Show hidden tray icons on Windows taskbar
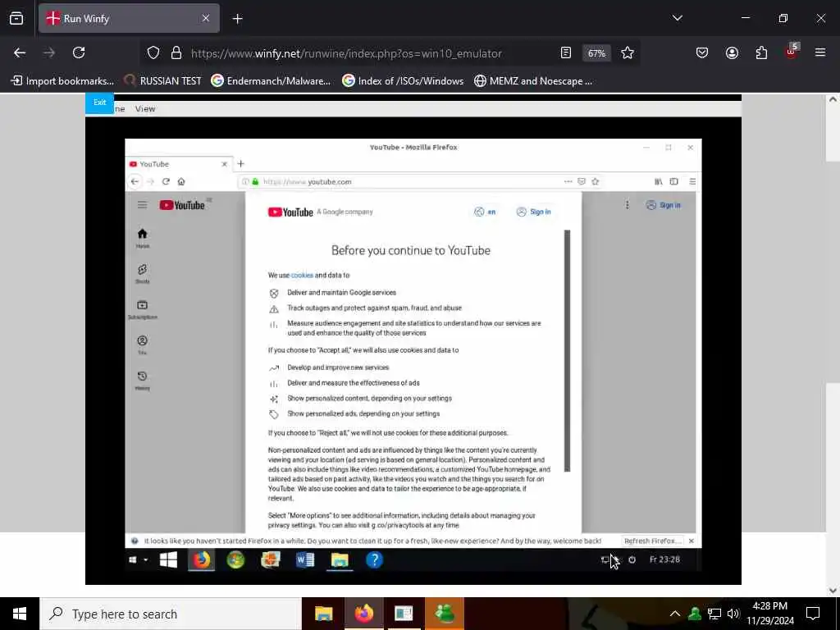Screen dimensions: 840x630 pyautogui.click(x=675, y=614)
